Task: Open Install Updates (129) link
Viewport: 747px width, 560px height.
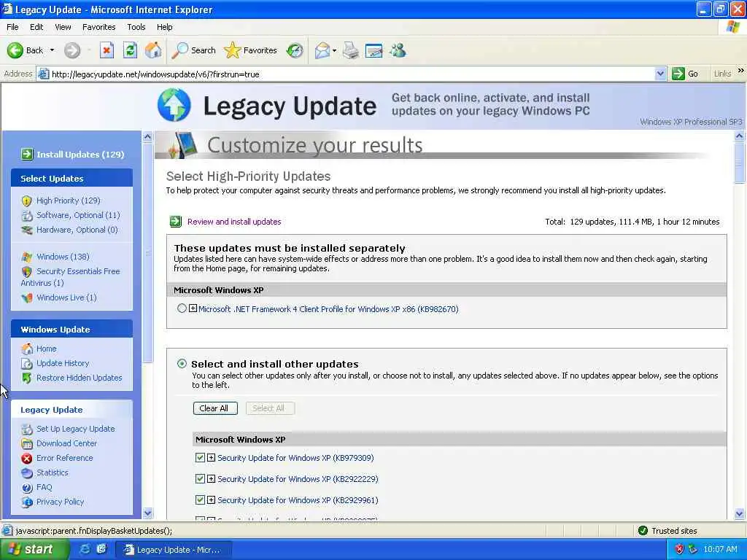Action: (x=80, y=155)
